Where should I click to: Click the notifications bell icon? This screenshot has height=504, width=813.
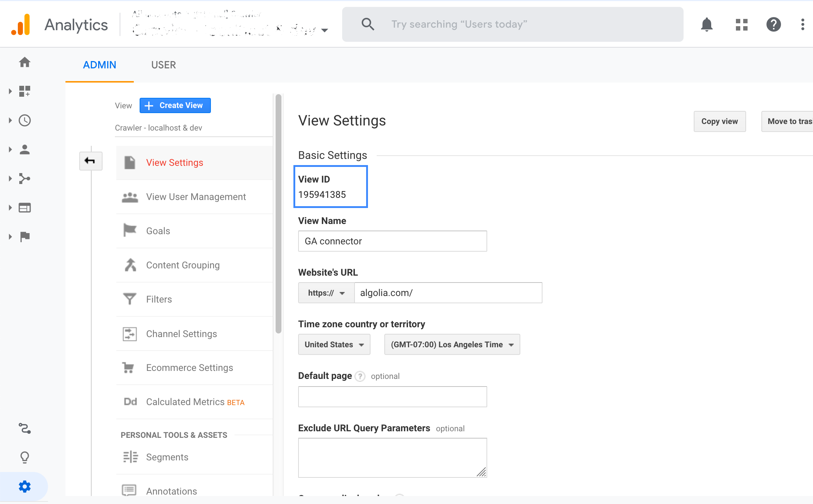pyautogui.click(x=707, y=24)
